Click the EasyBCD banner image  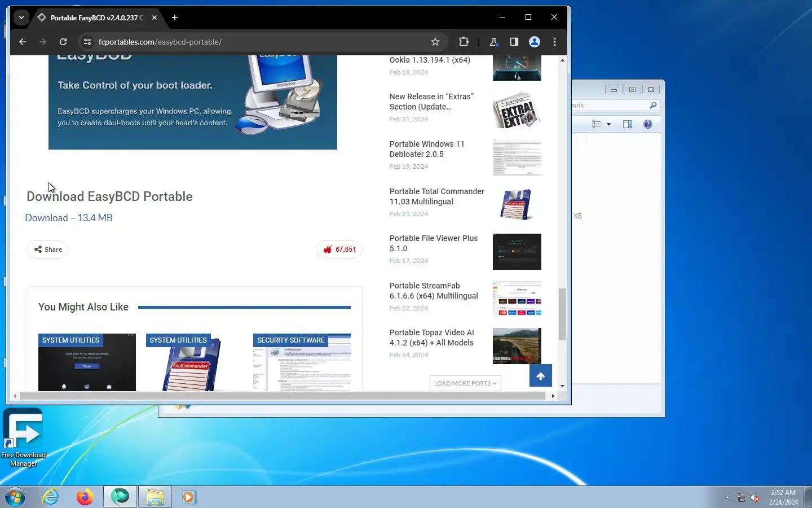[x=193, y=102]
